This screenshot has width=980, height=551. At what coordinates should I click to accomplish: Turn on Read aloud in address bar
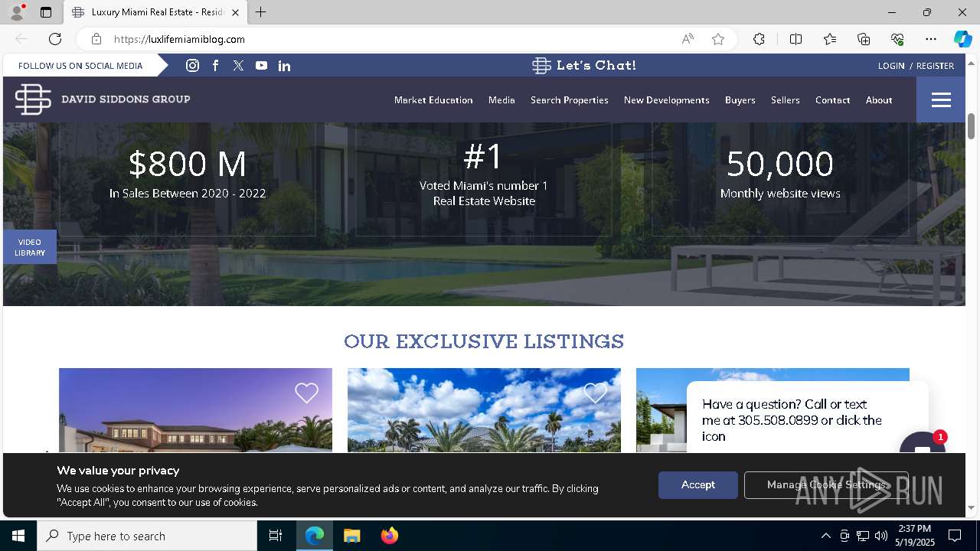[x=688, y=39]
